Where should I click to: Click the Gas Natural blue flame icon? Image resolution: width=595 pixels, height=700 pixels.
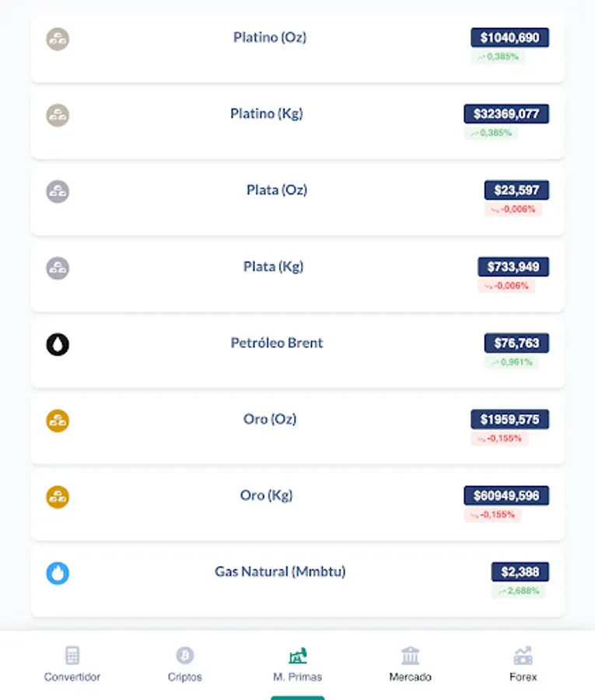click(58, 573)
